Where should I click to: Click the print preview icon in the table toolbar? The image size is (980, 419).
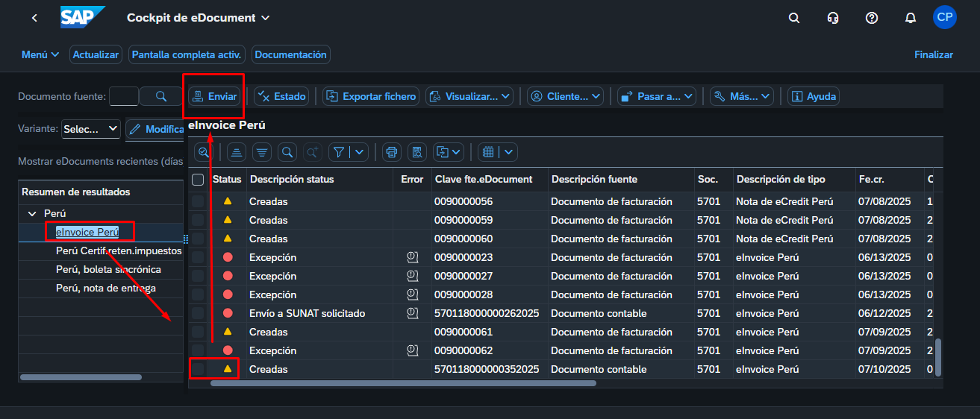pyautogui.click(x=417, y=152)
